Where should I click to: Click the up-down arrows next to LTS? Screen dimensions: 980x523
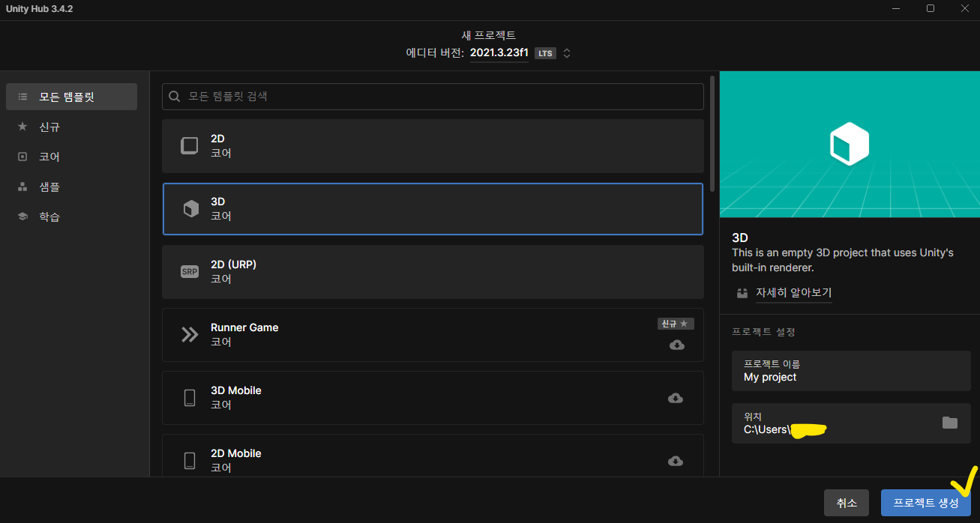567,53
